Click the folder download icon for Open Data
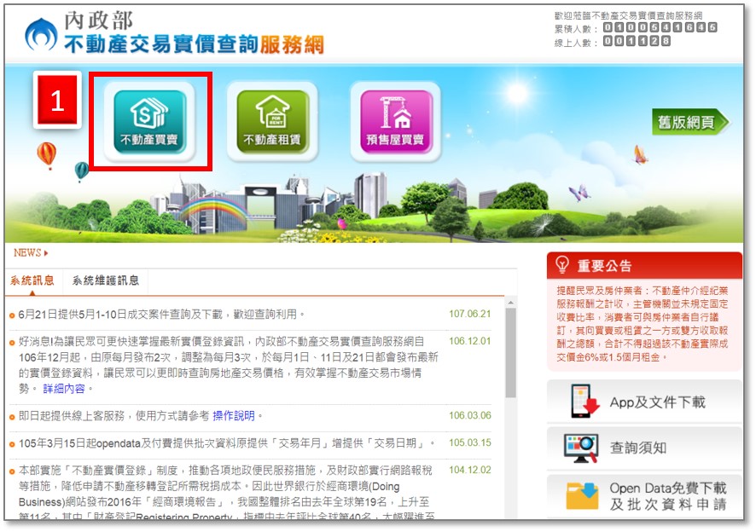Screen dimensions: 756x532 pos(583,496)
